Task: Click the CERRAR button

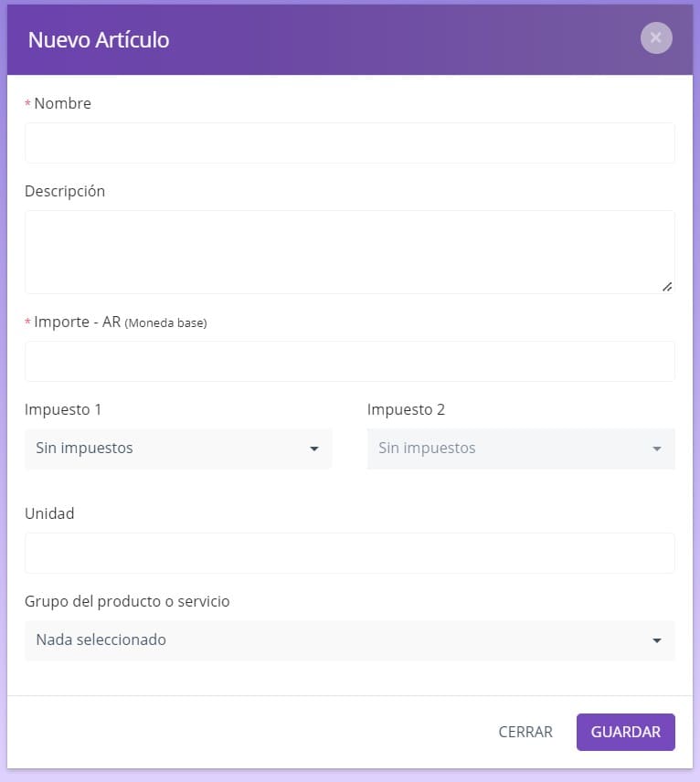Action: (525, 732)
